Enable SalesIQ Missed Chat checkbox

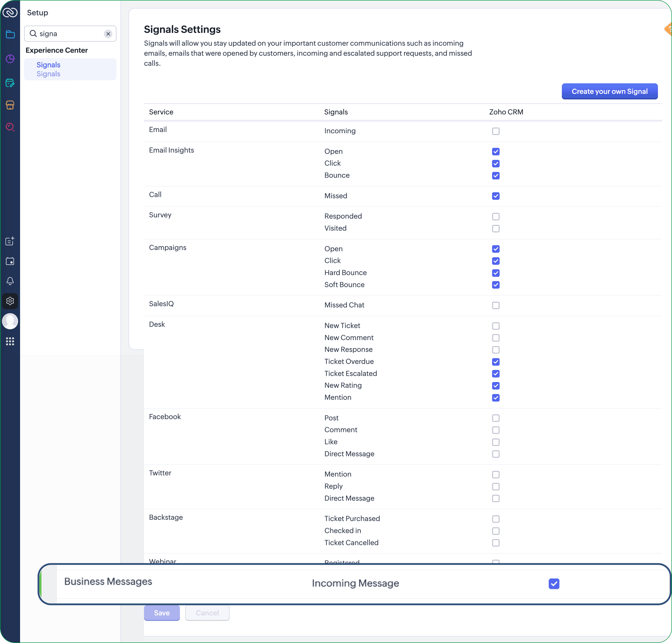[x=496, y=305]
